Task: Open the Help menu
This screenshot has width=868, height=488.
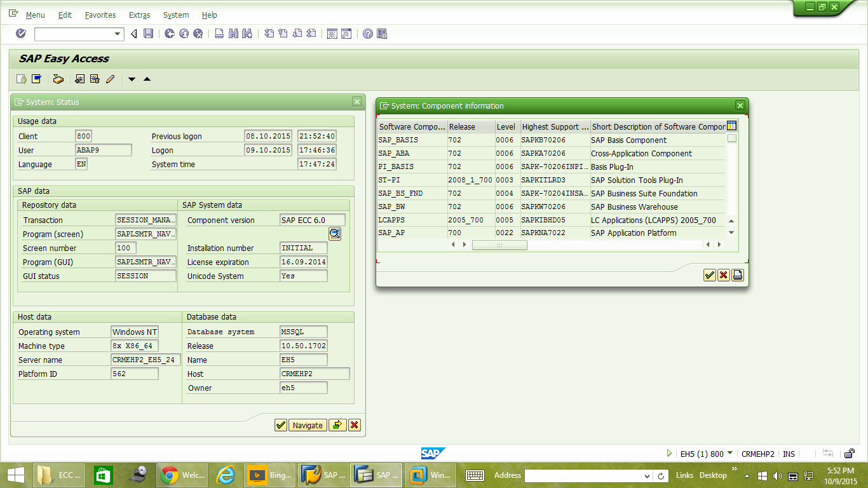Action: [x=209, y=15]
